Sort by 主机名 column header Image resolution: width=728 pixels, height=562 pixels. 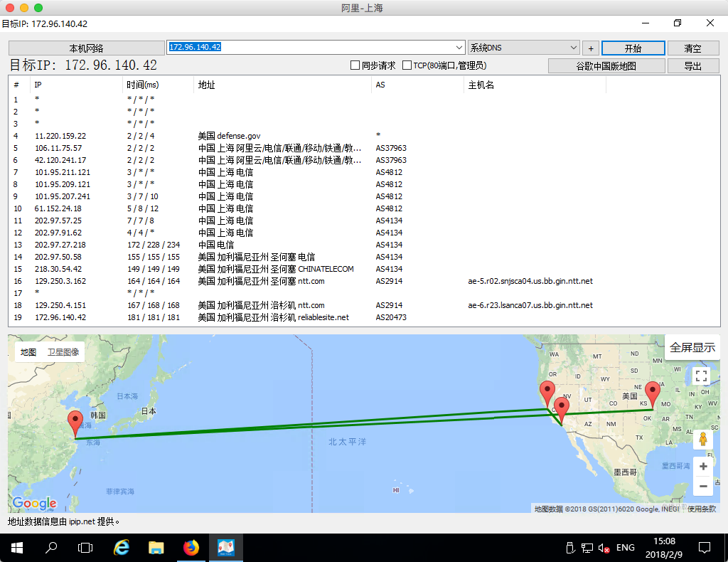535,85
